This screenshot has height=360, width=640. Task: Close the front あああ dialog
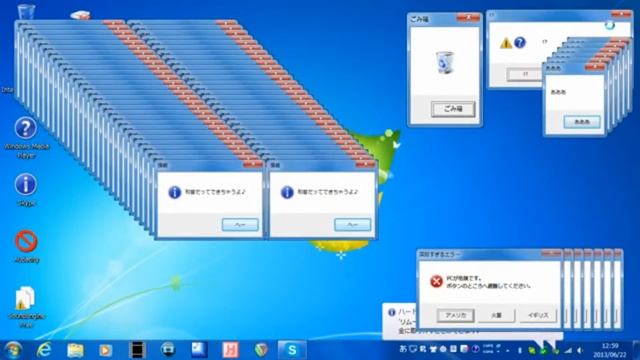(594, 67)
